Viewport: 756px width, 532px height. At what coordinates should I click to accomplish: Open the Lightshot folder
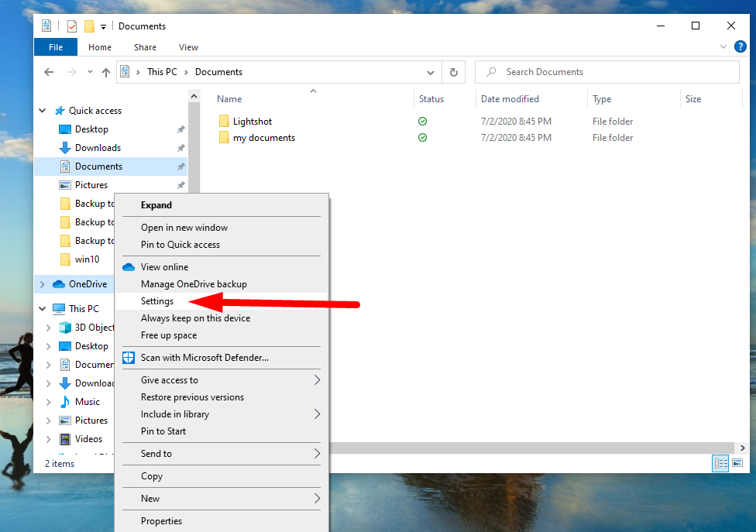[252, 122]
